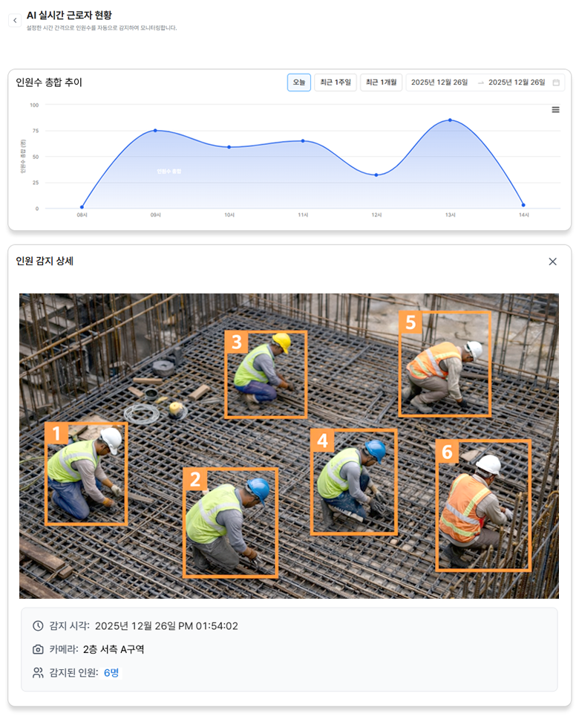Click the detected count 6명 link
The width and height of the screenshot is (579, 728).
(x=111, y=673)
